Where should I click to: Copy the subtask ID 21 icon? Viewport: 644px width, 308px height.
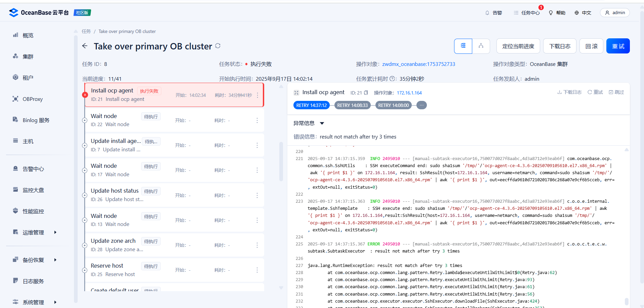(x=366, y=93)
